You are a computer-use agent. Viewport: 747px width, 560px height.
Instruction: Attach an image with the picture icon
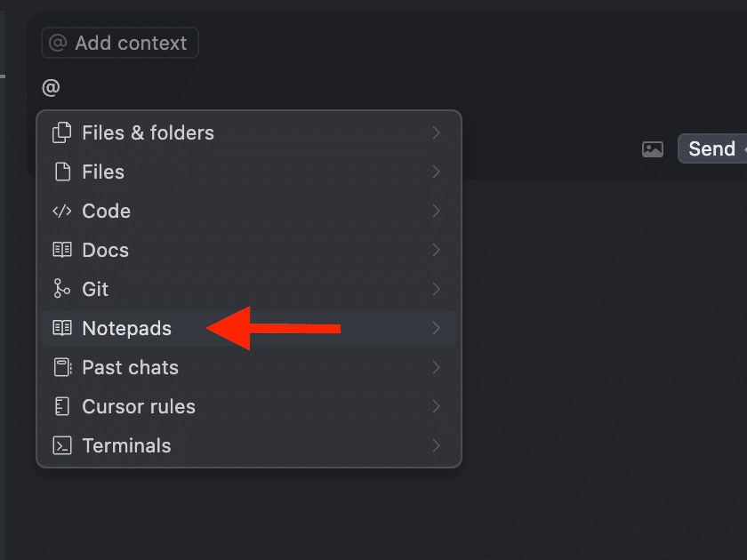tap(653, 149)
